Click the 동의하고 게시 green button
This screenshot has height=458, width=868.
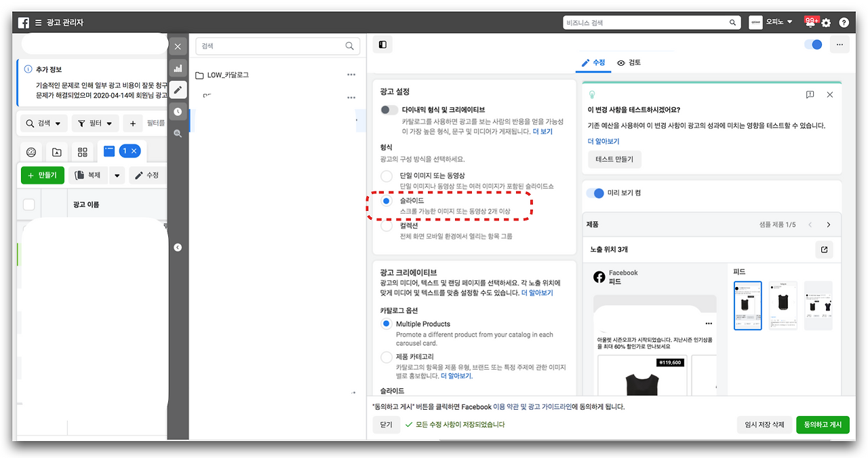[823, 424]
